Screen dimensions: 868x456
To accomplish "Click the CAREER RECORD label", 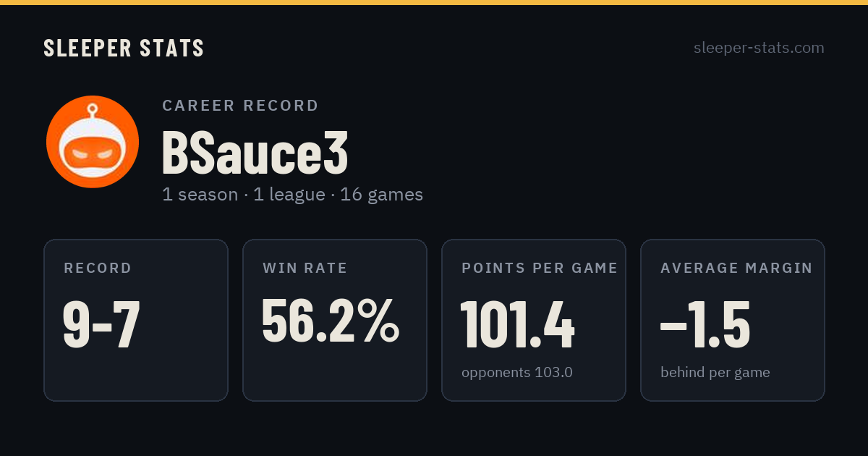I will [240, 106].
